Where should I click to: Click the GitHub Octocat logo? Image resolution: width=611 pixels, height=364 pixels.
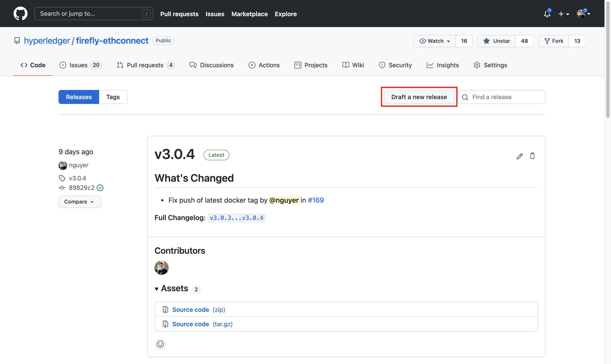pos(20,14)
